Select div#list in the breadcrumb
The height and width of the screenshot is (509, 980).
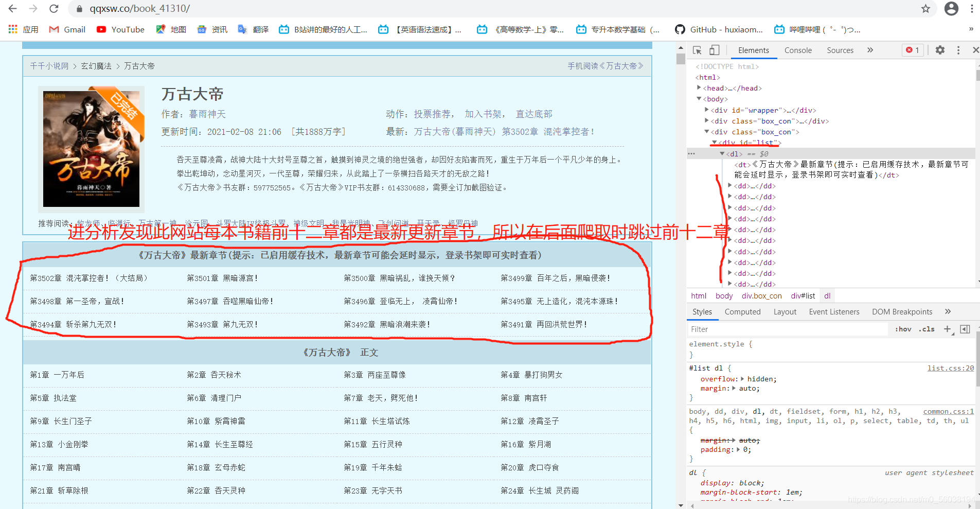(x=803, y=295)
